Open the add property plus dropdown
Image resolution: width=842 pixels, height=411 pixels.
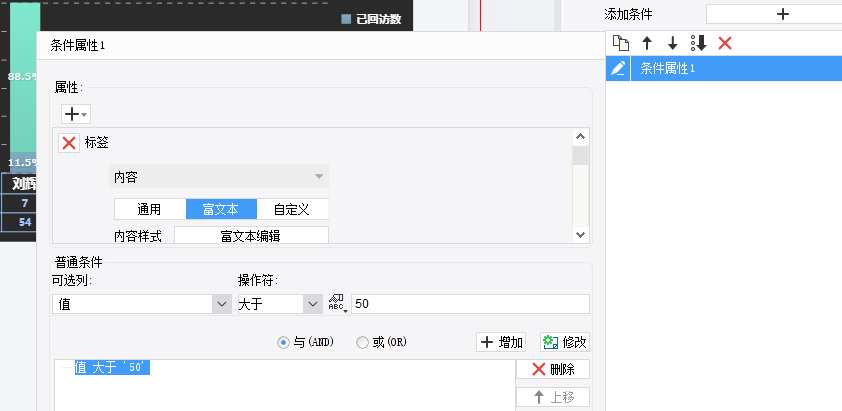[x=76, y=114]
